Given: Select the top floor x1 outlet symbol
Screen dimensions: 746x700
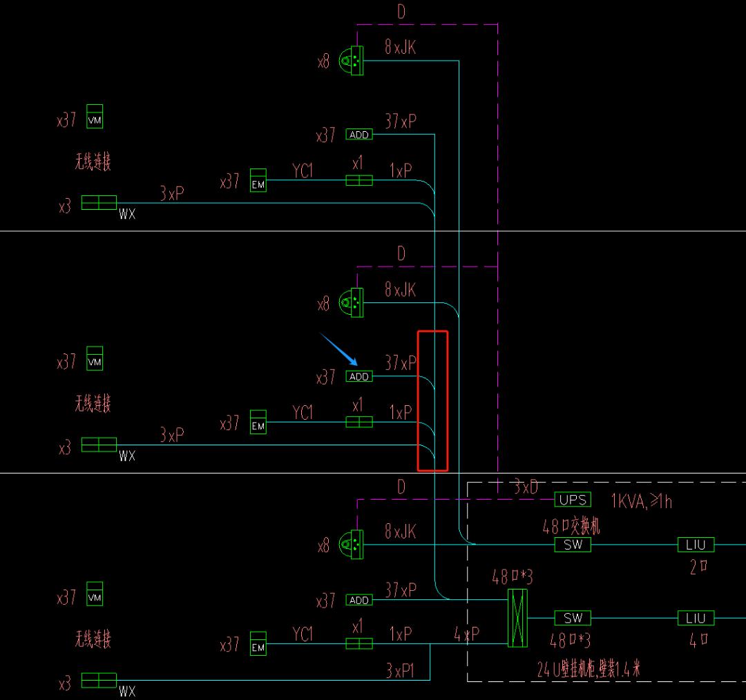Looking at the screenshot, I should coord(359,180).
